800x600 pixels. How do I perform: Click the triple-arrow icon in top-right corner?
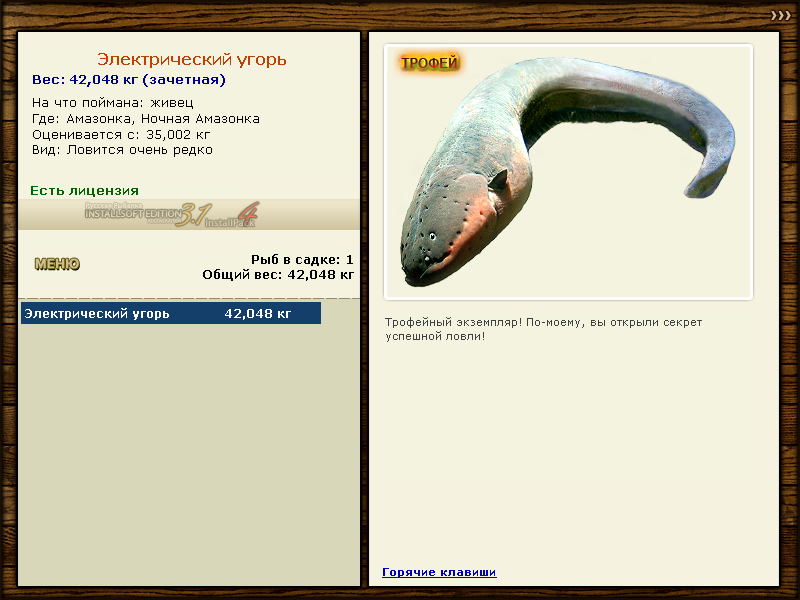780,15
